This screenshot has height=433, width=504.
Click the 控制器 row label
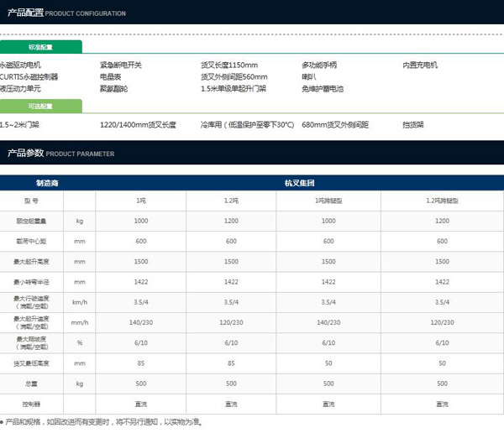click(x=32, y=403)
